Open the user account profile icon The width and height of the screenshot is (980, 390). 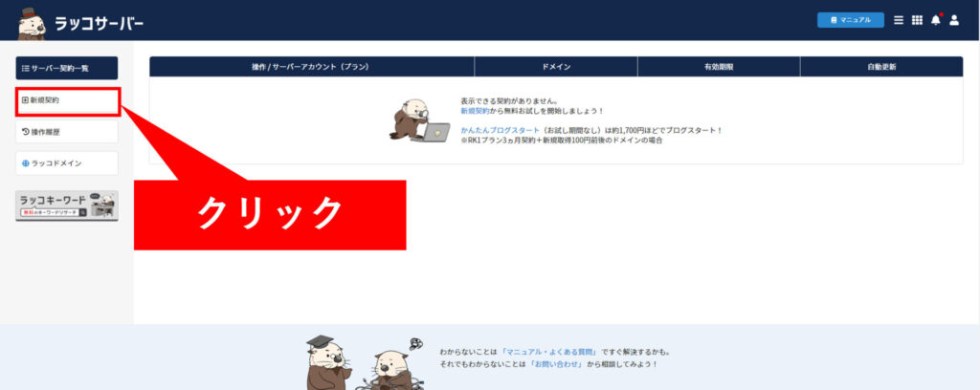954,20
